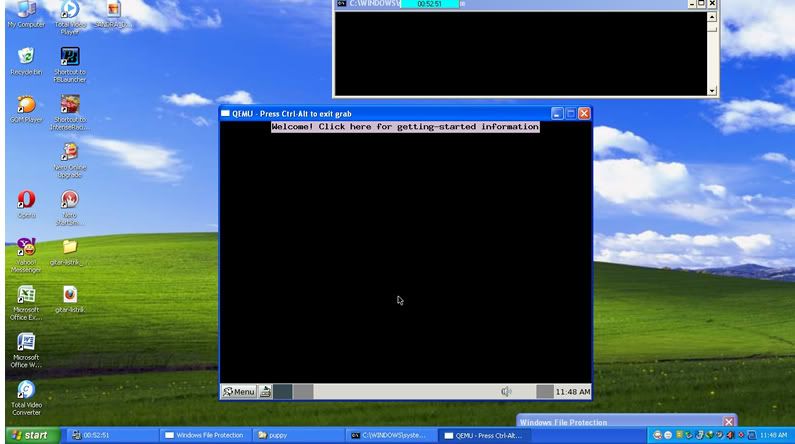Screen dimensions: 795x444
Task: Click command prompt title bar system icon
Action: 342,4
